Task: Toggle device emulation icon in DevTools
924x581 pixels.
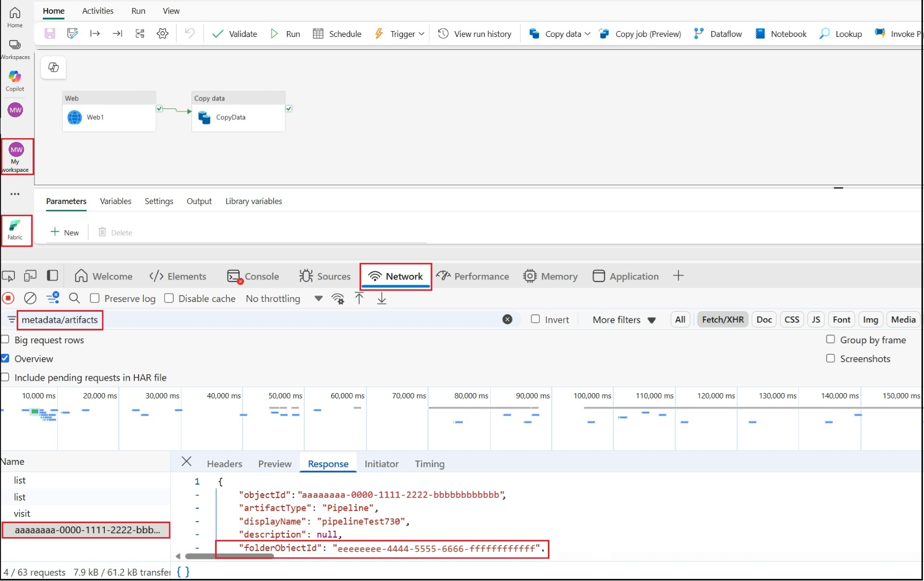Action: coord(30,276)
